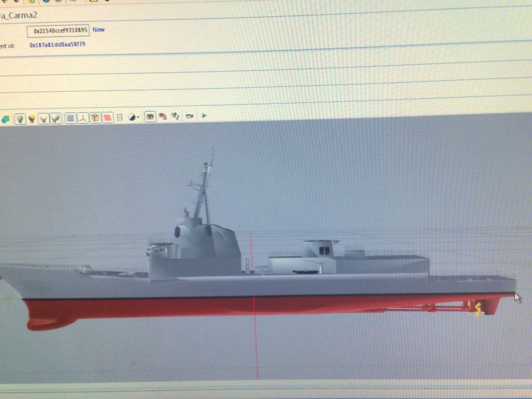
Task: Click the yellow propeller at ship's stern
Action: (478, 309)
